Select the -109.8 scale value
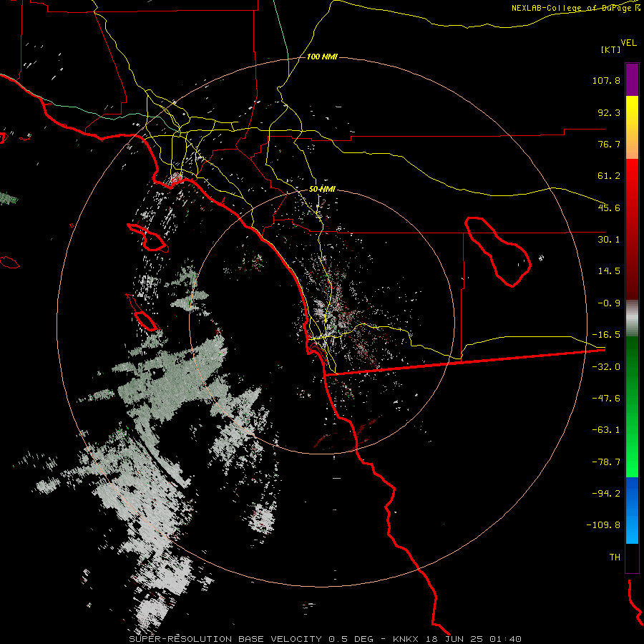 (x=604, y=525)
